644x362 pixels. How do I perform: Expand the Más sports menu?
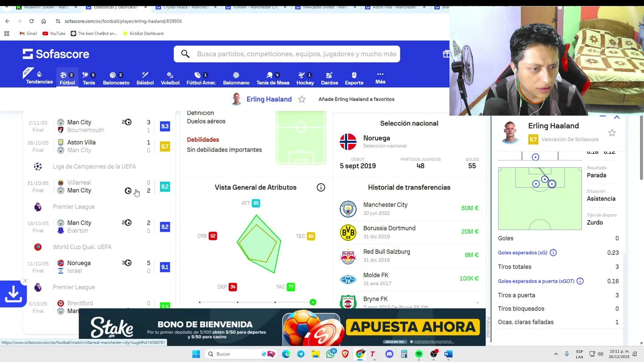point(380,77)
